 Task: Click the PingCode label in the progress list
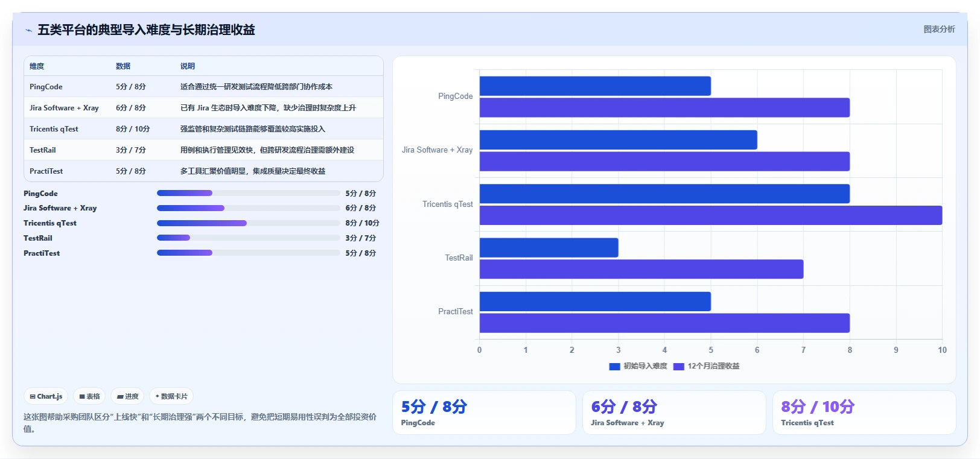[40, 194]
